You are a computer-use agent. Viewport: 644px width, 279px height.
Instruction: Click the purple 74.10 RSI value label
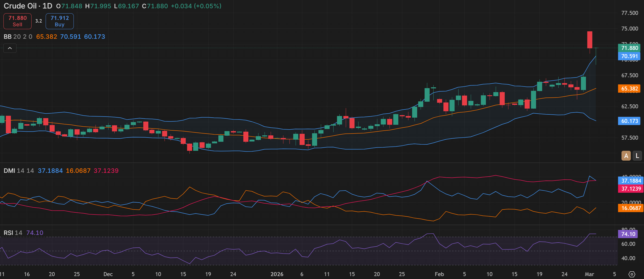628,234
